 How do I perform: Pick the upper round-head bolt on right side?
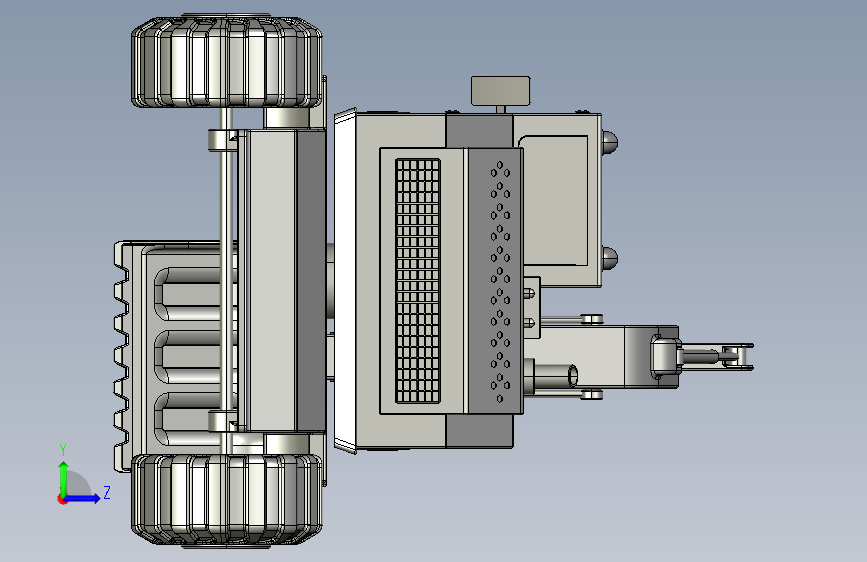click(x=609, y=142)
